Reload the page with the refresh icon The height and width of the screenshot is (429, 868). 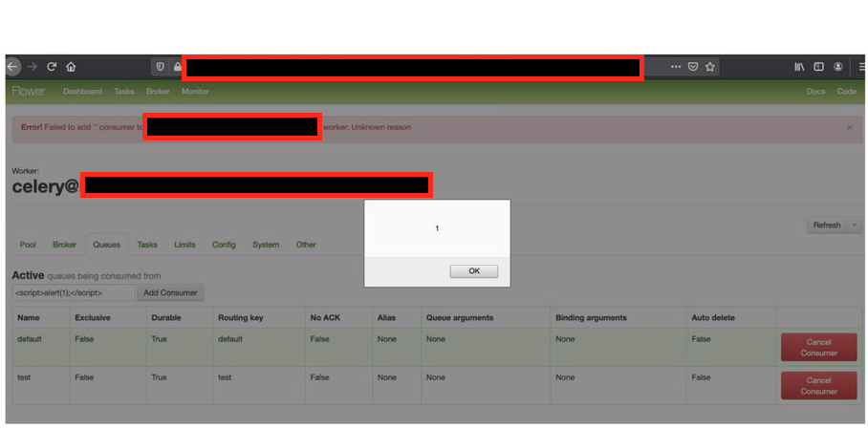52,67
